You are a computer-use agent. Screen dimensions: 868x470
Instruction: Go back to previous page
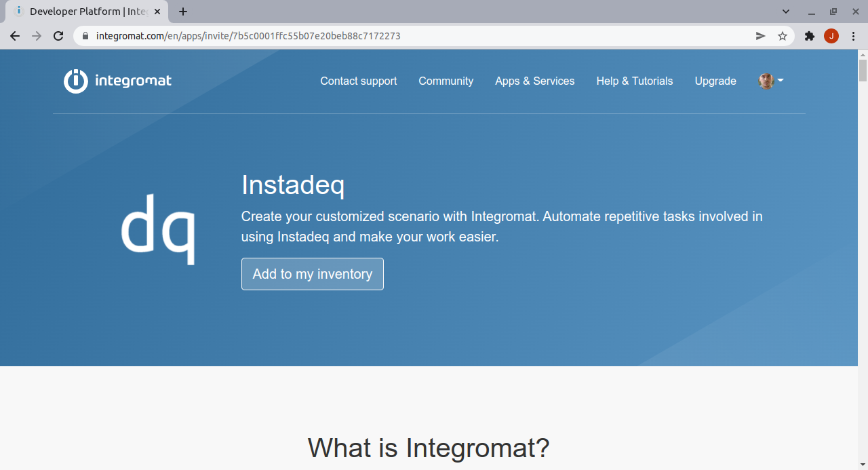[x=15, y=36]
